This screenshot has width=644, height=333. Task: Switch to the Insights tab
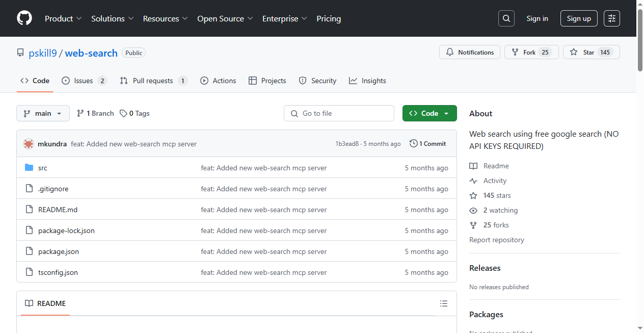tap(367, 81)
